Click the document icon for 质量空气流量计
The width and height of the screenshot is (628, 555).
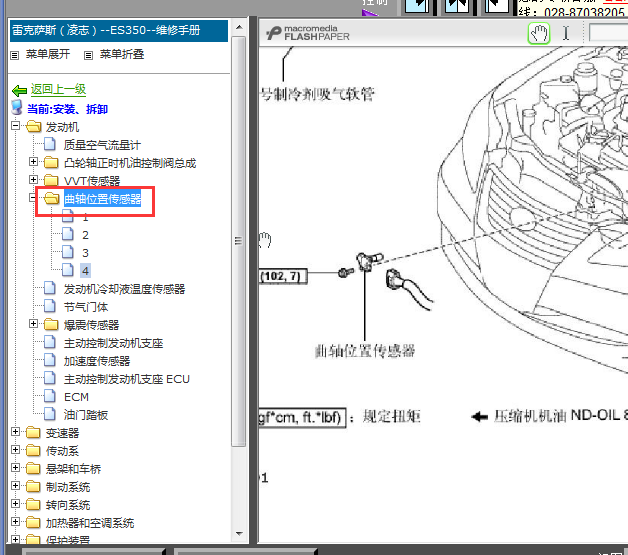50,144
